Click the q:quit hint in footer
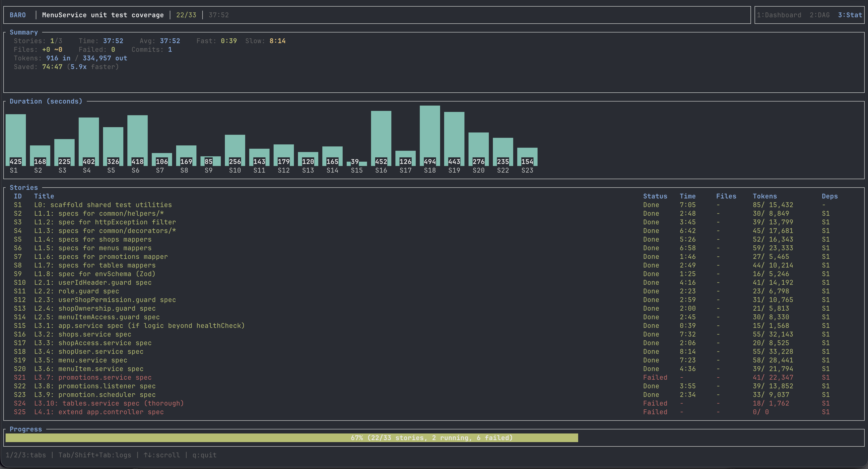The image size is (868, 469). (x=205, y=455)
